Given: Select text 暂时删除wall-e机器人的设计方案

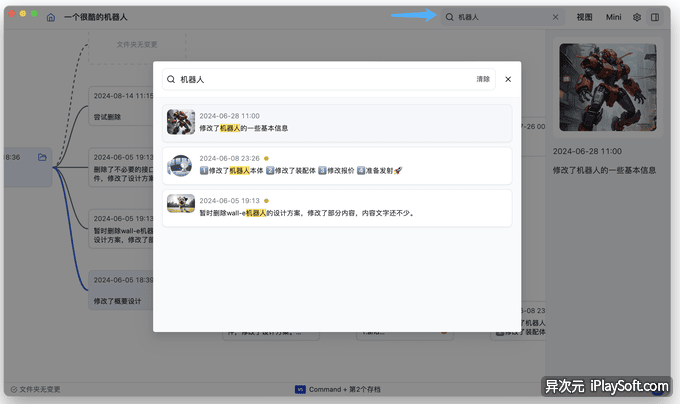Looking at the screenshot, I should coord(251,213).
